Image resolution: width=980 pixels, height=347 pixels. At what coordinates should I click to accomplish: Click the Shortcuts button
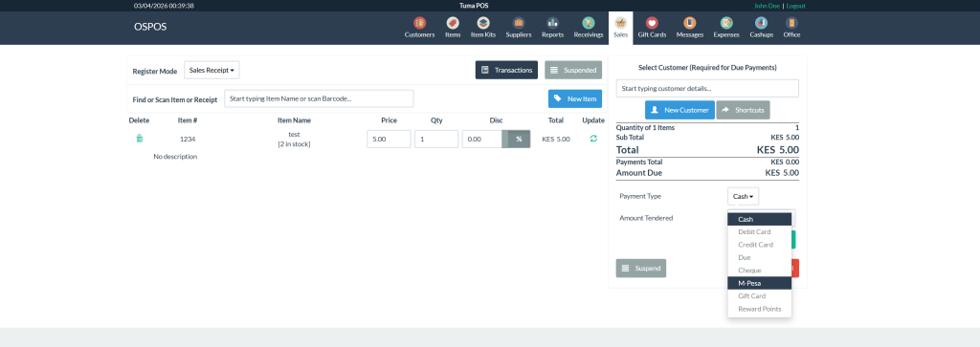click(743, 110)
